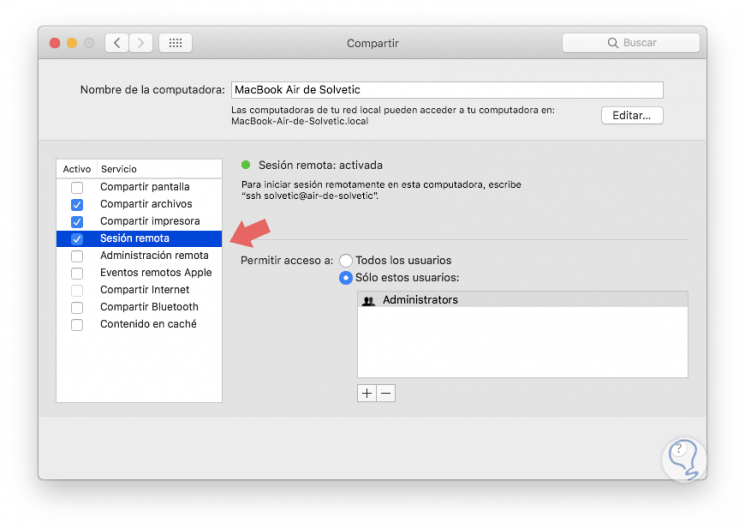Viewport: 745px width, 530px height.
Task: Click the minus button to remove user
Action: click(386, 393)
